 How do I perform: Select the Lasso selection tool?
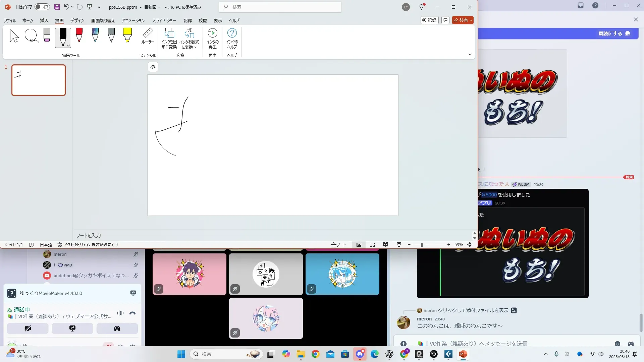pyautogui.click(x=31, y=36)
